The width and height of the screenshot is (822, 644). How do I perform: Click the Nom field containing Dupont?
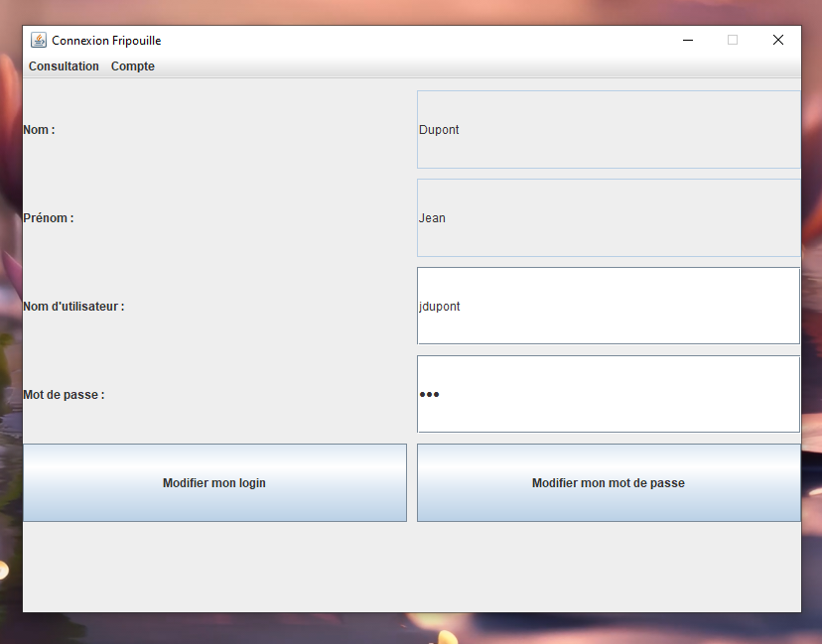608,130
